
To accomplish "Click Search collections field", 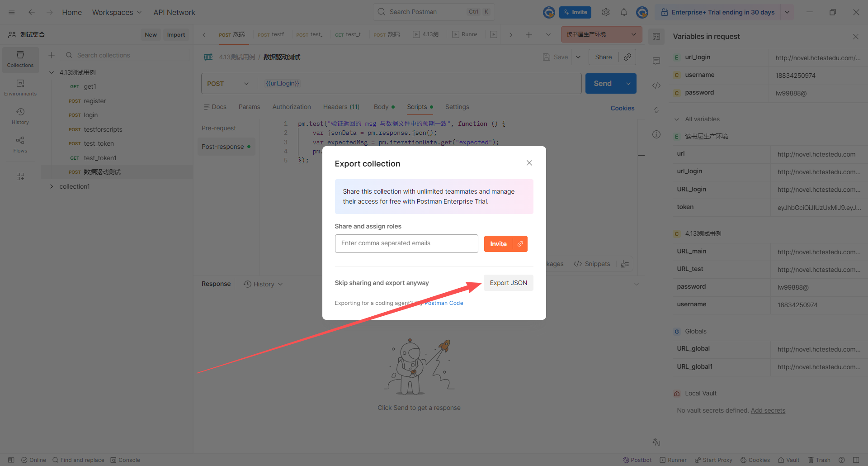I will pos(126,55).
